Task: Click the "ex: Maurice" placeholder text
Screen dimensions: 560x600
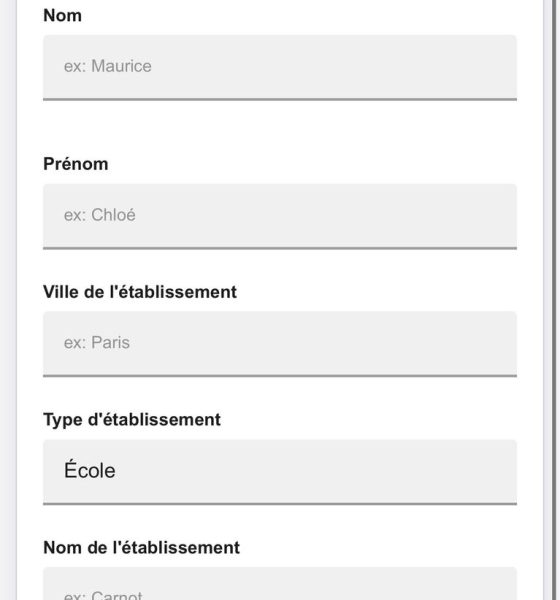Action: coord(108,66)
